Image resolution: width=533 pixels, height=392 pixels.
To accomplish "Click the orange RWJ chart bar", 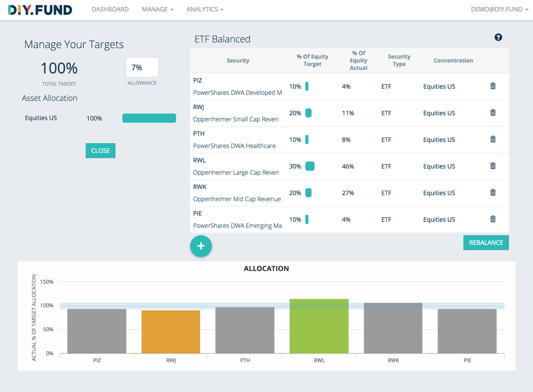I will coord(171,332).
